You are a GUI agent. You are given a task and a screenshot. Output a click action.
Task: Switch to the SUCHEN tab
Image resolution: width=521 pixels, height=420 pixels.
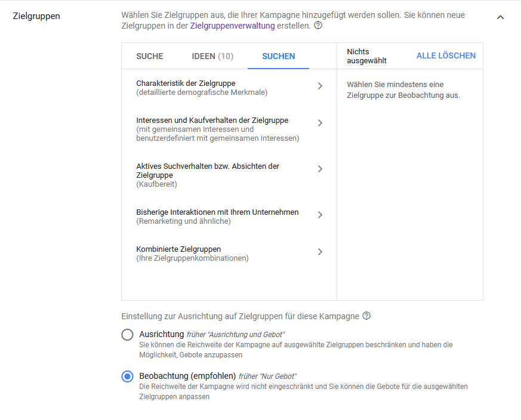pos(278,56)
